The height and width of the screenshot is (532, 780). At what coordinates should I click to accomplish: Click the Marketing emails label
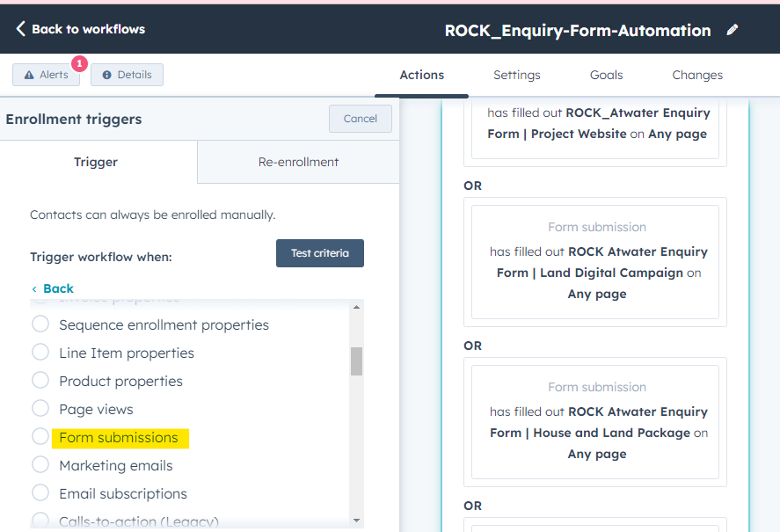116,466
